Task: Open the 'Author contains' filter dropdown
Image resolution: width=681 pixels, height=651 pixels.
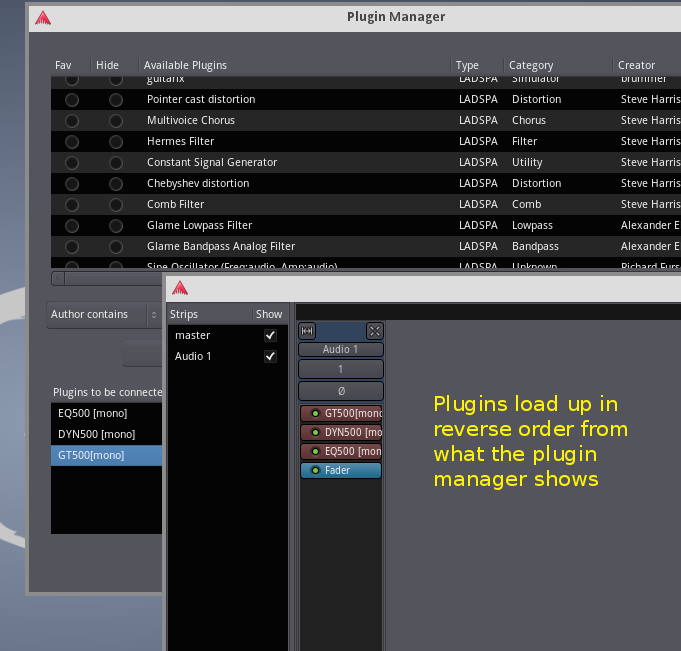Action: pyautogui.click(x=104, y=315)
